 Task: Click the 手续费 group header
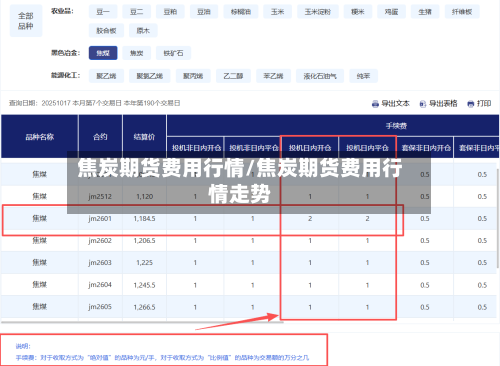coord(396,126)
